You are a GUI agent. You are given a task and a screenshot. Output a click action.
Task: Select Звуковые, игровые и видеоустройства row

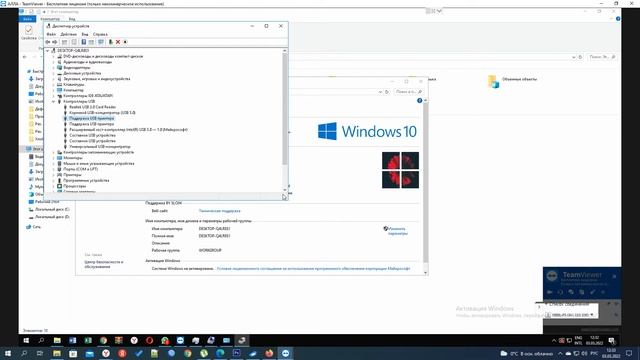[x=97, y=79]
